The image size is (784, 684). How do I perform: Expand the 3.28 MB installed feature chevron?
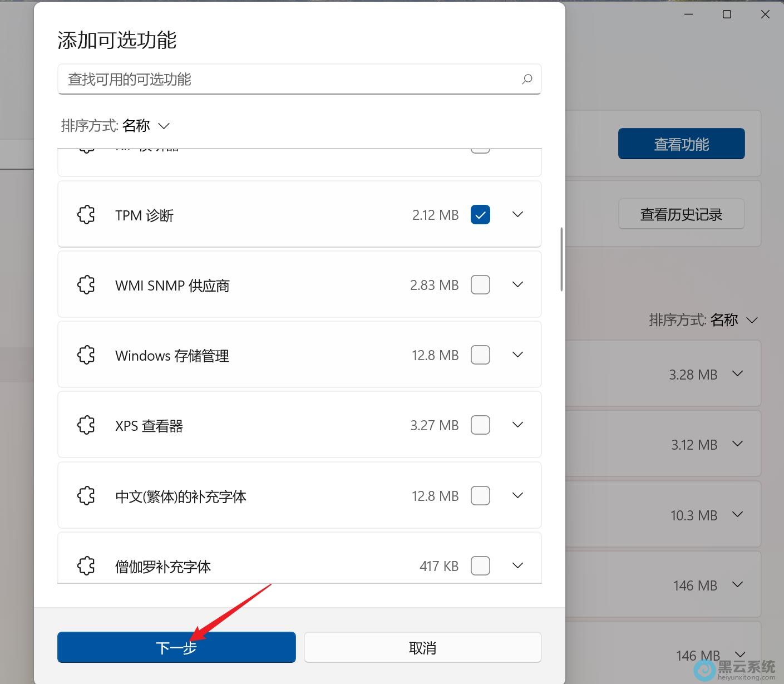tap(738, 373)
